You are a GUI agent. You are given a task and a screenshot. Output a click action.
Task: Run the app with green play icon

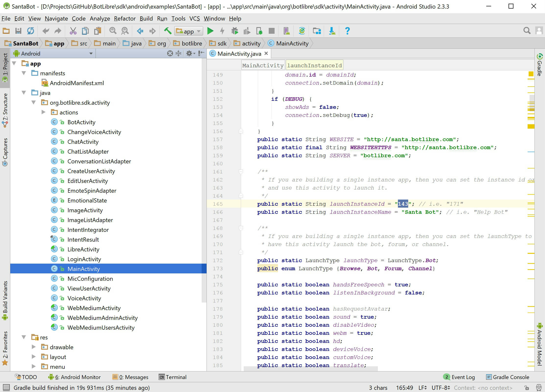click(x=210, y=31)
